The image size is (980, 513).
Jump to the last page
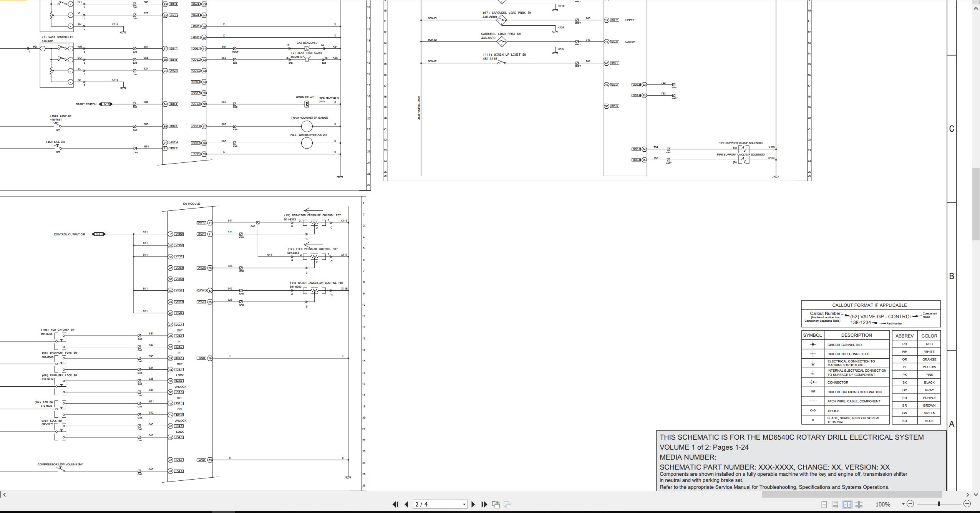tap(484, 504)
